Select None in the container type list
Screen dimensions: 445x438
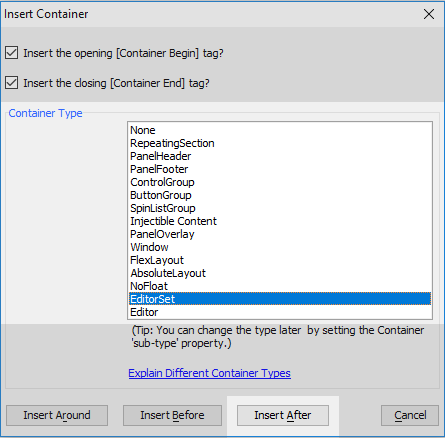click(x=280, y=130)
